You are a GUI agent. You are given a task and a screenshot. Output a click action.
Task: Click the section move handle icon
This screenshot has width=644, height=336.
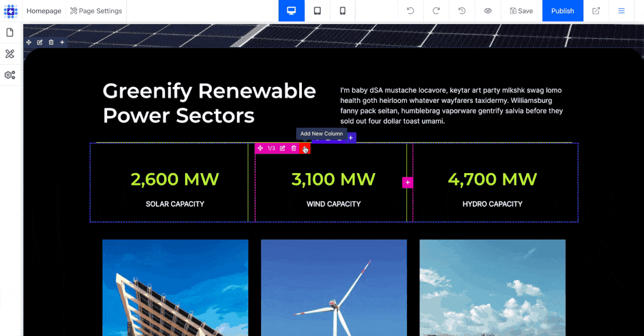click(29, 42)
